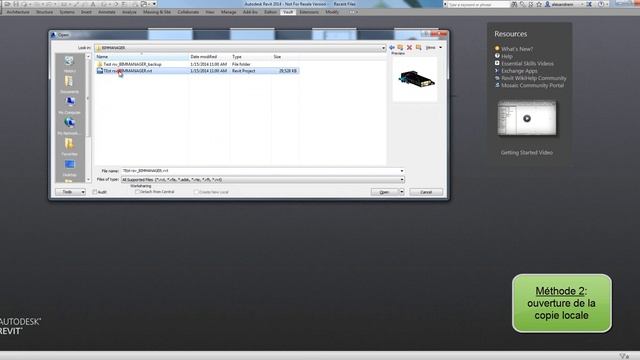Open My Computer place in sidebar
640x360 pixels.
[69, 105]
